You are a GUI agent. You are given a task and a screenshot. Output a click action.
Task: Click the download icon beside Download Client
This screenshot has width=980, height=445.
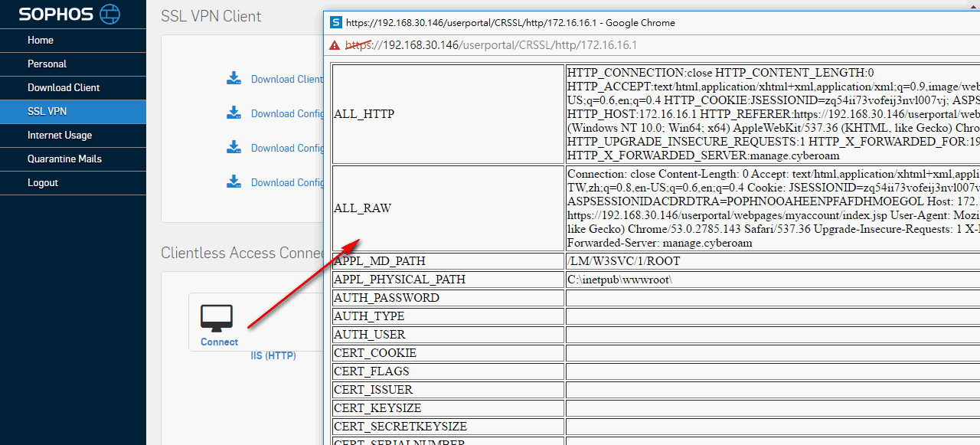(234, 78)
